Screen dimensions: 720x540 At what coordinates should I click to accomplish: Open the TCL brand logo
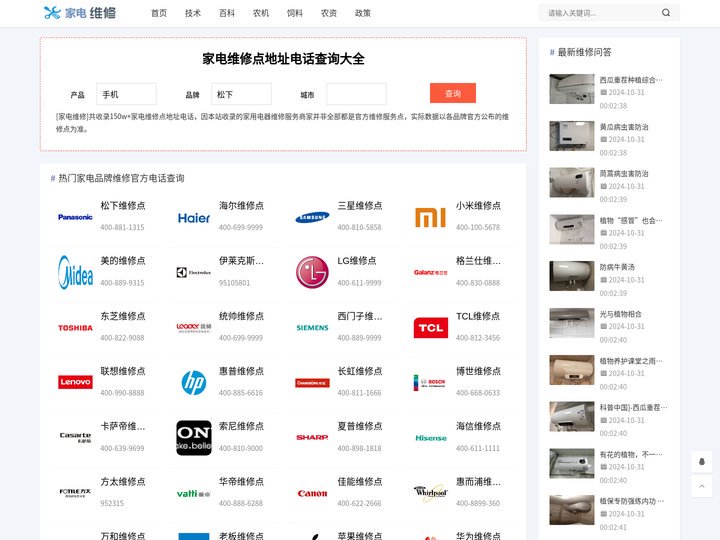(430, 328)
